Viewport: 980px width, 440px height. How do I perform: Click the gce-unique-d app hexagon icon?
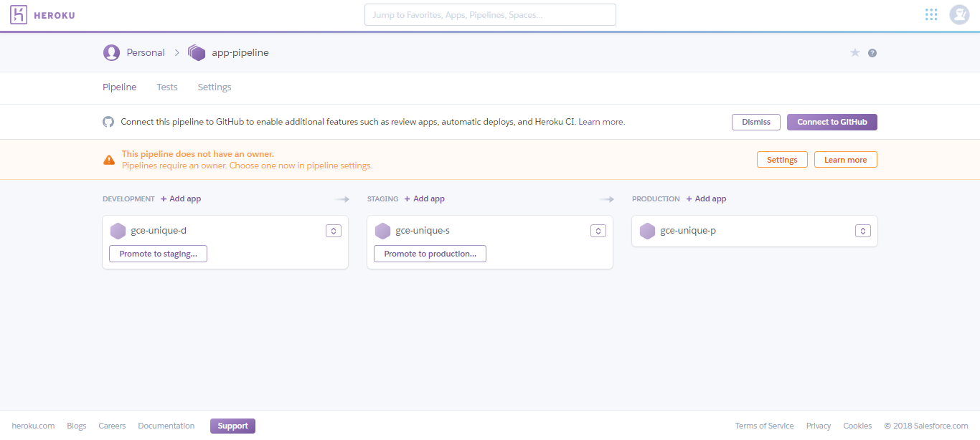(x=118, y=231)
